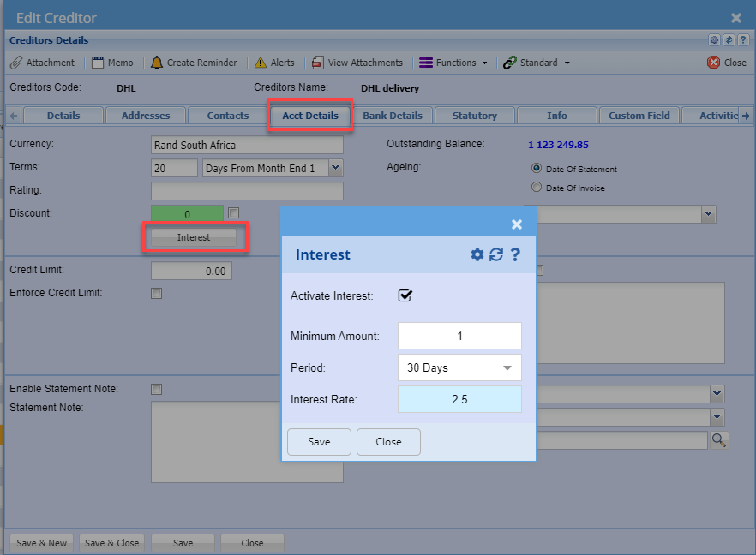Open settings gear in Interest dialog

(x=477, y=254)
